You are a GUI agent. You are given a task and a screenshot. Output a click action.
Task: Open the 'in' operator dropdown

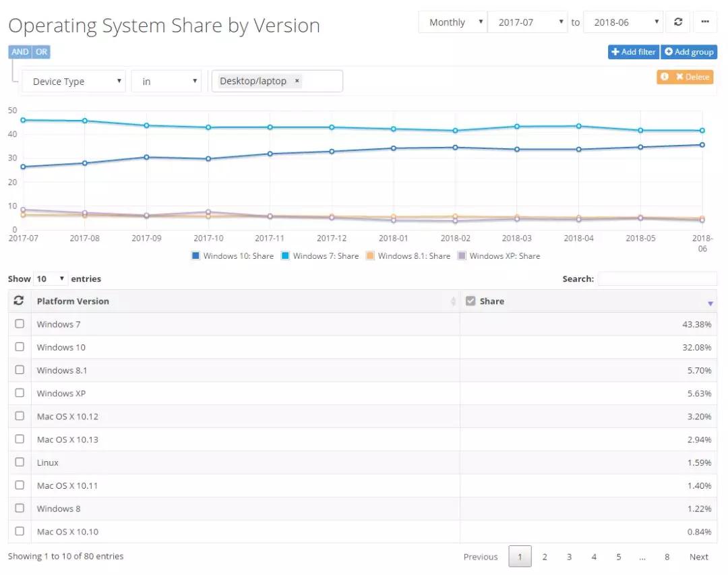[x=166, y=82]
